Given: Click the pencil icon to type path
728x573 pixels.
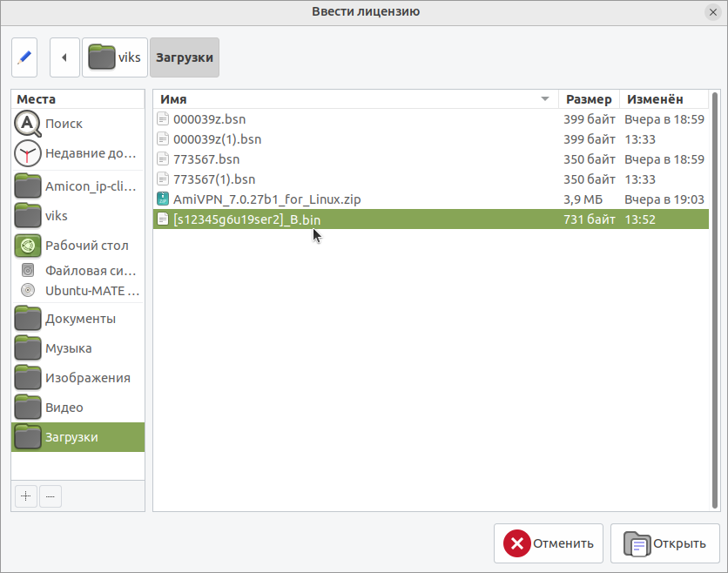Looking at the screenshot, I should [x=24, y=57].
